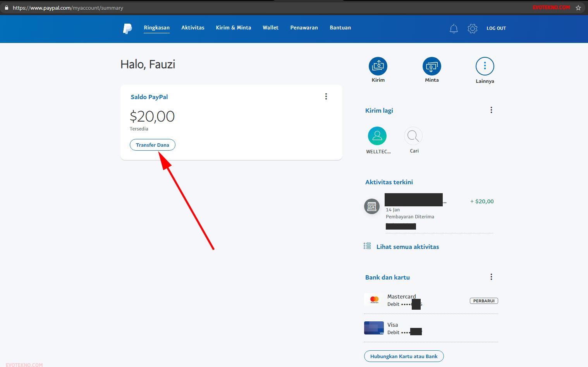Select the WELLTEC contact avatar

point(377,136)
